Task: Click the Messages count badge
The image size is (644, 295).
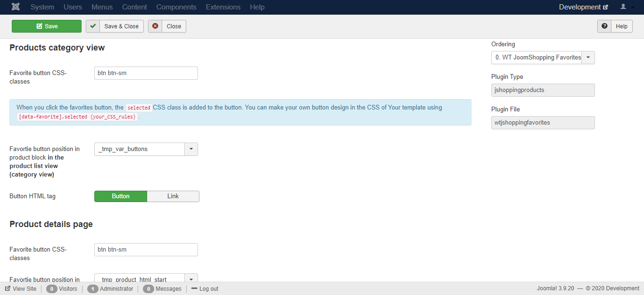Action: (148, 289)
